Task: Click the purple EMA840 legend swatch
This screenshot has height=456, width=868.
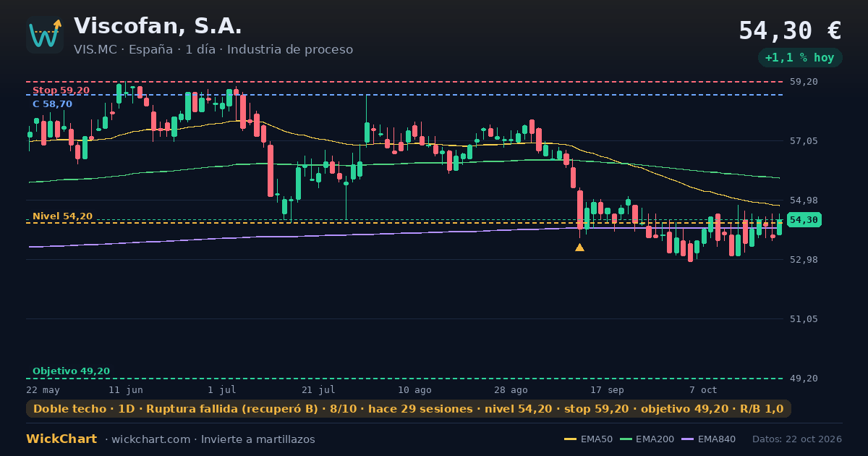Action: pyautogui.click(x=688, y=439)
